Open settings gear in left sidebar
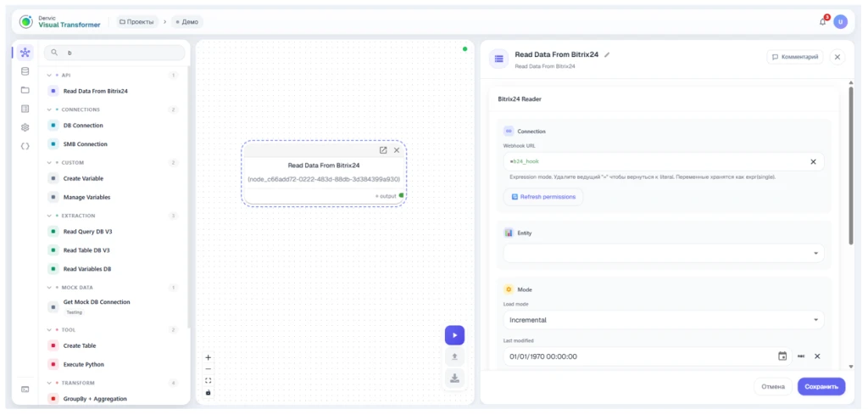868x415 pixels. click(25, 127)
